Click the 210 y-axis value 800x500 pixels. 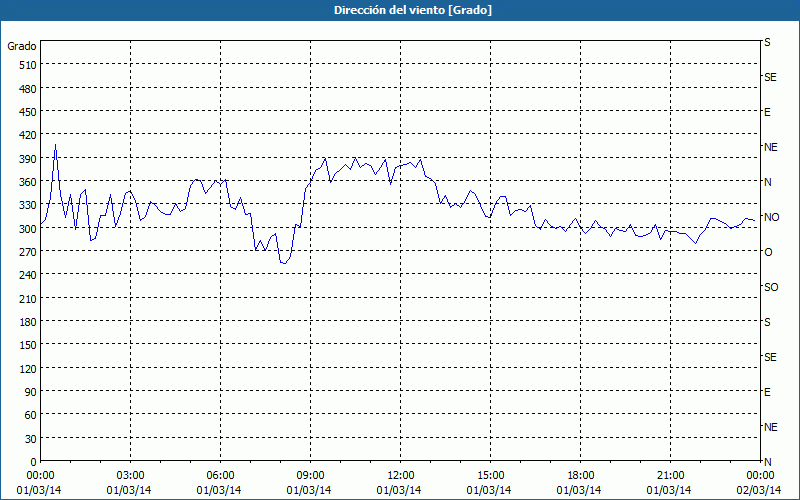(x=28, y=298)
